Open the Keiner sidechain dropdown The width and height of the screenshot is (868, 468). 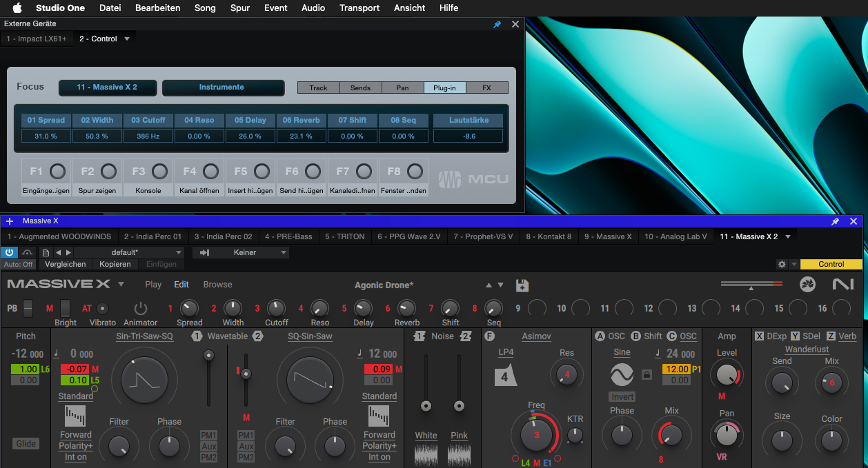pos(244,253)
